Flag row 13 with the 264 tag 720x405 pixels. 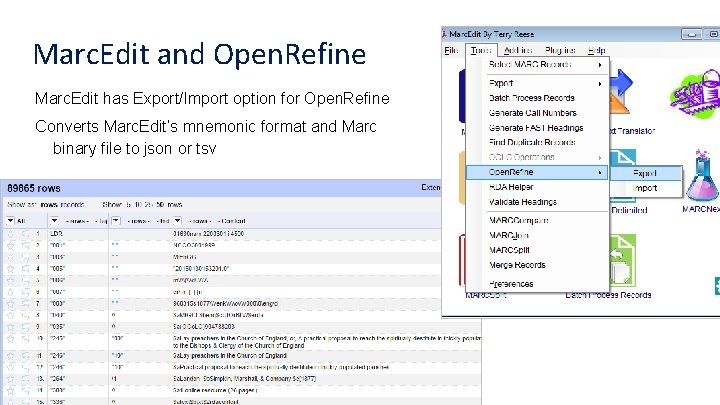[x=25, y=379]
